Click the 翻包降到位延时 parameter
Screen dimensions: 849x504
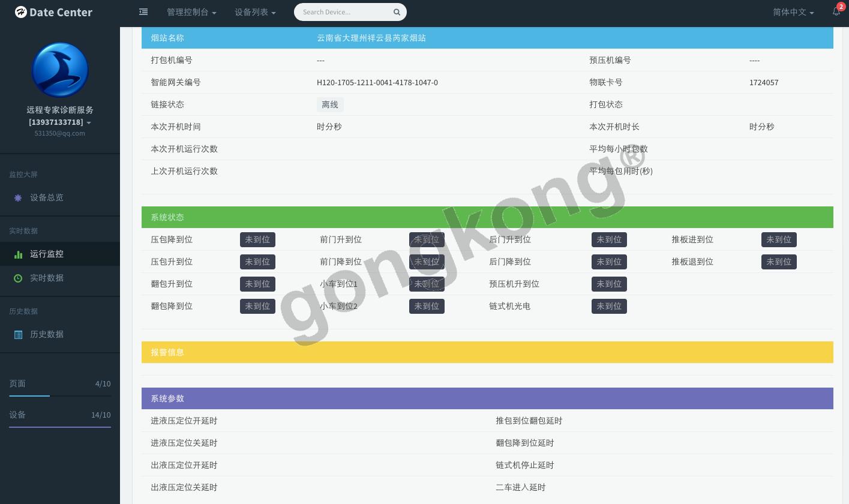pos(525,443)
